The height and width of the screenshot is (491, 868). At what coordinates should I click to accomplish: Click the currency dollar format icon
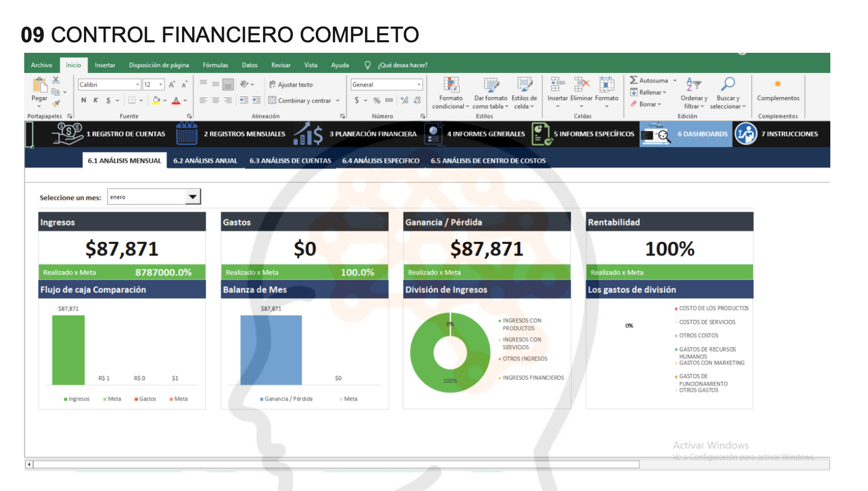[357, 100]
